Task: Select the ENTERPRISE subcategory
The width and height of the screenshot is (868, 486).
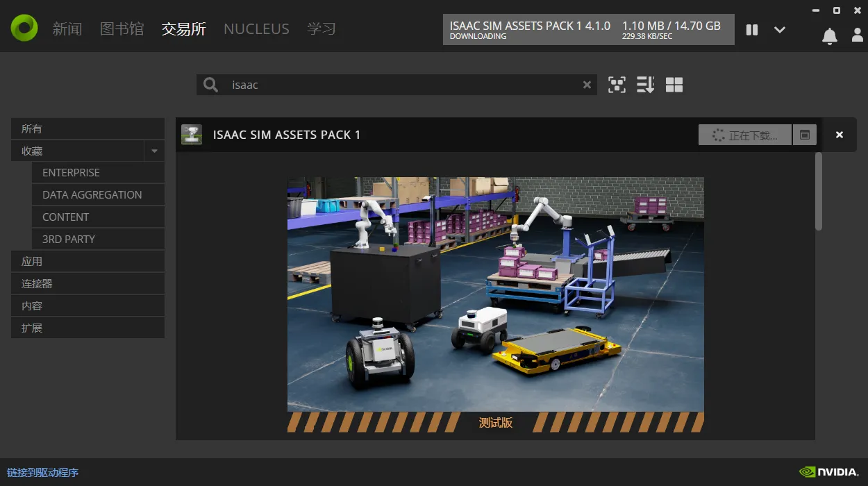Action: click(98, 173)
